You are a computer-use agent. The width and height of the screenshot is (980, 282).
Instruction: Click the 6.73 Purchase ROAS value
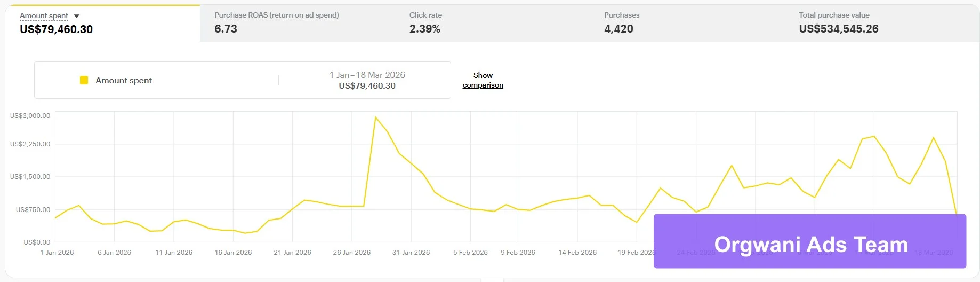click(x=226, y=29)
